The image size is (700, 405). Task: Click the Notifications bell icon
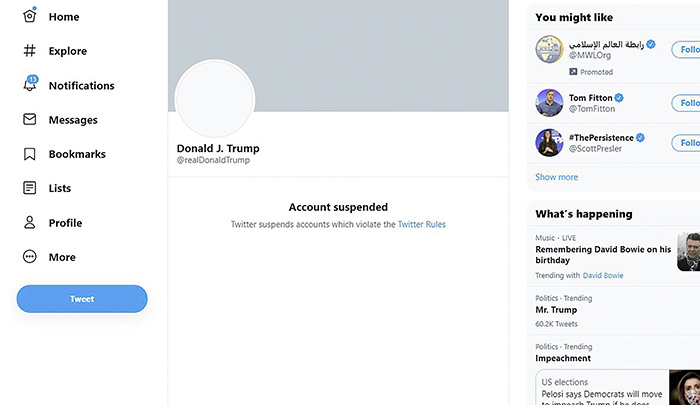(29, 86)
